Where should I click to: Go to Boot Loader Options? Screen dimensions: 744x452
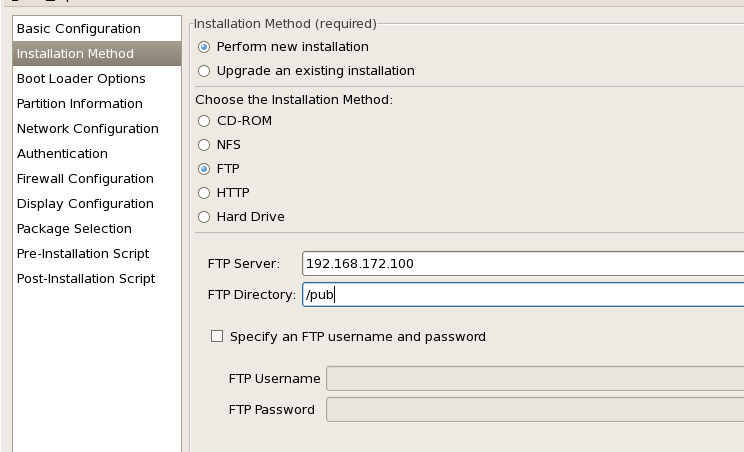click(81, 78)
